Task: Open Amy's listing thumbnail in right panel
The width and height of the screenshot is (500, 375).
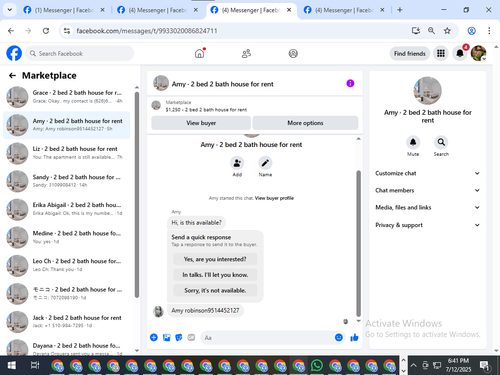Action: coord(427,91)
